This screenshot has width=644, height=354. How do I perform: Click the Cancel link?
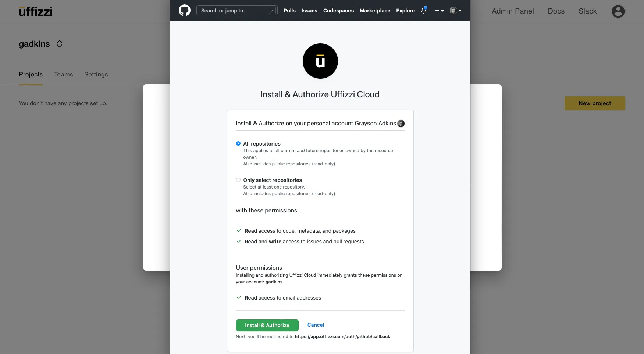[316, 325]
